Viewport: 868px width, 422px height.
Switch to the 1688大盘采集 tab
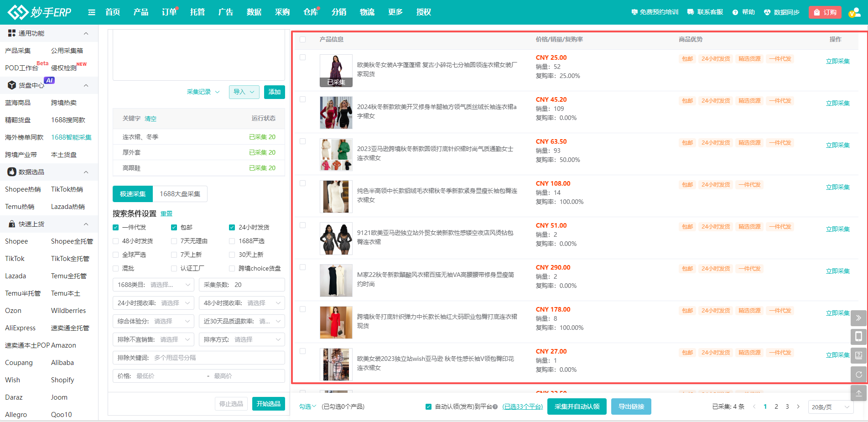180,194
